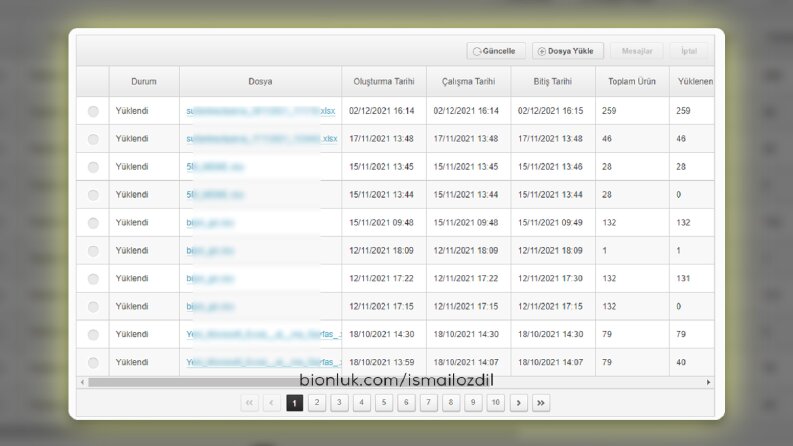Screen dimensions: 793x446
Task: Open file link in 12/11/2021 17:22 row
Action: tap(210, 278)
